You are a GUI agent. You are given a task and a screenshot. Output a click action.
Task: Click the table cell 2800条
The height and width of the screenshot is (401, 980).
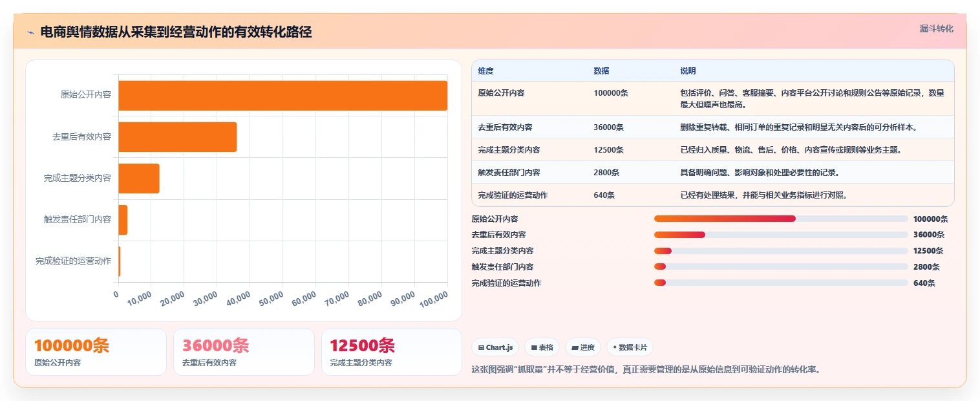pos(606,173)
